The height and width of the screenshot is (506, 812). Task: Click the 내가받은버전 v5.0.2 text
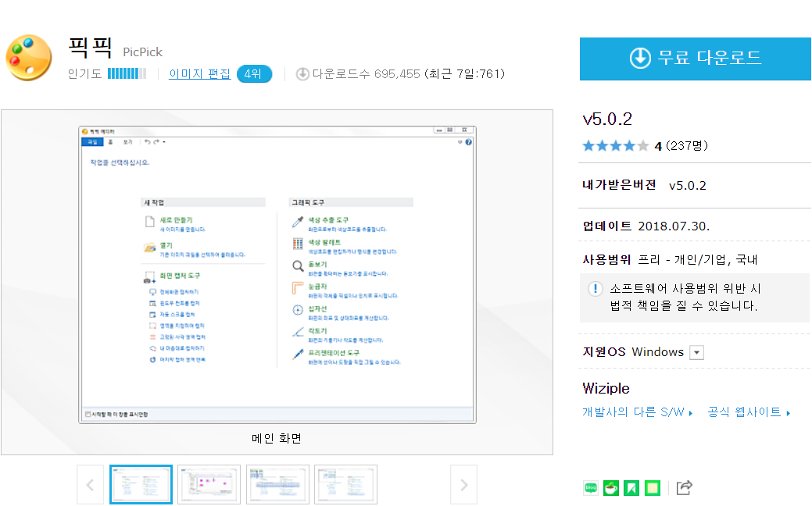pyautogui.click(x=644, y=185)
